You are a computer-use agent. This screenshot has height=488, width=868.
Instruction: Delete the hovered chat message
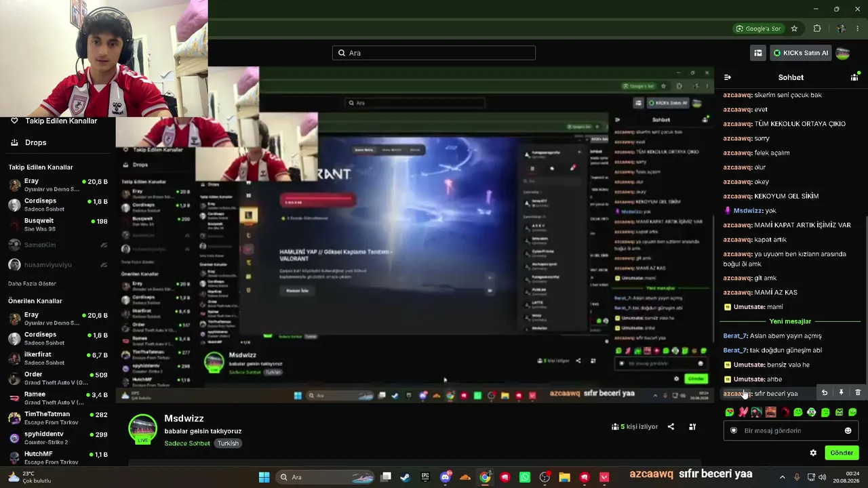point(858,392)
